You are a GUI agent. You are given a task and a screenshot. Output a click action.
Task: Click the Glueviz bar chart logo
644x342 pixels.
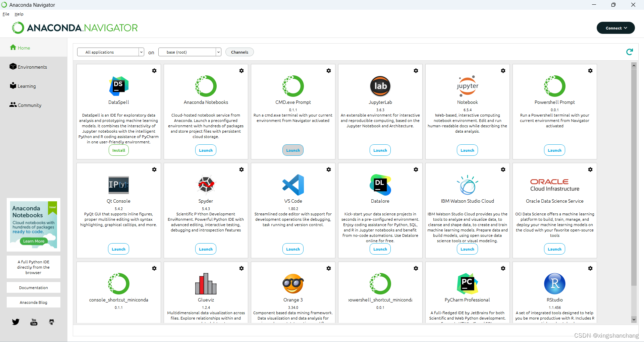click(206, 284)
